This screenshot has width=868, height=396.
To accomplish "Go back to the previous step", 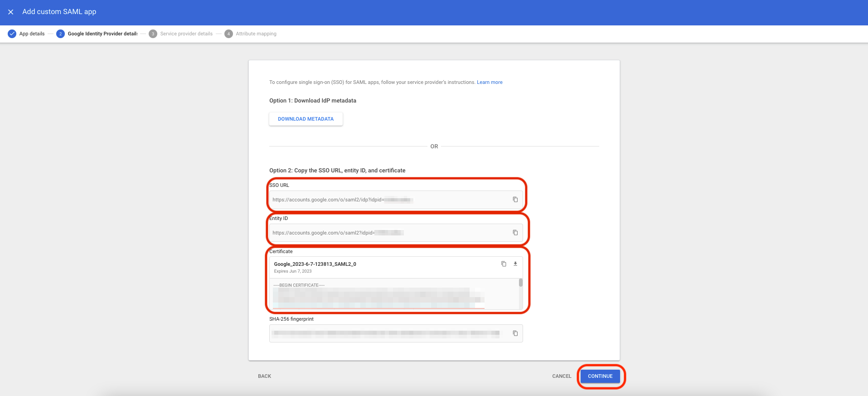I will [264, 376].
